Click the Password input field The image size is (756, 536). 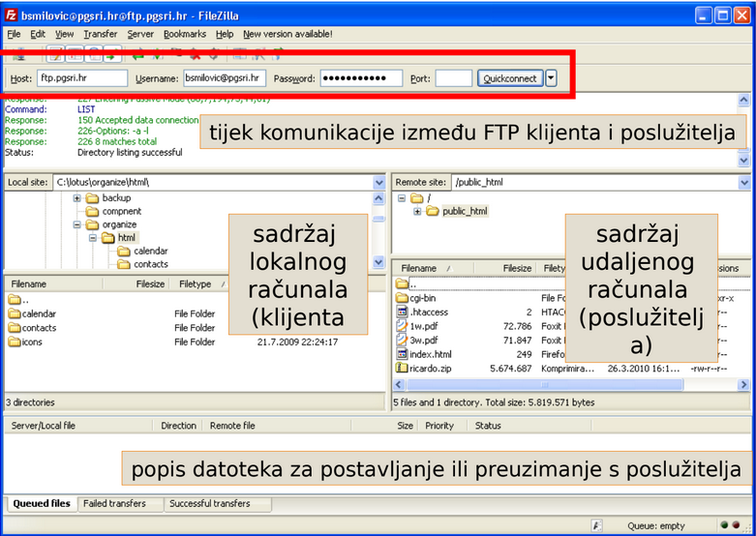tap(361, 78)
